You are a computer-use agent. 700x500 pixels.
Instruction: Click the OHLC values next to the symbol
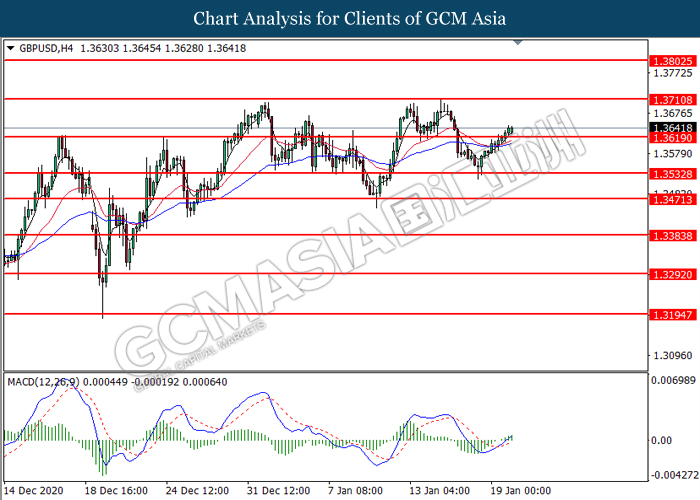[163, 48]
